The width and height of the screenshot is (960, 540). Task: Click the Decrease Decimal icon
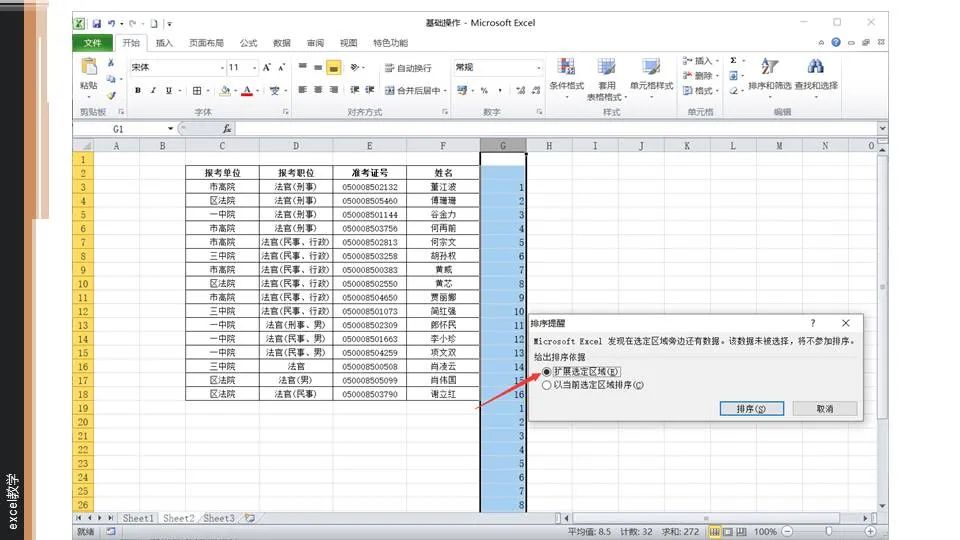click(x=536, y=91)
